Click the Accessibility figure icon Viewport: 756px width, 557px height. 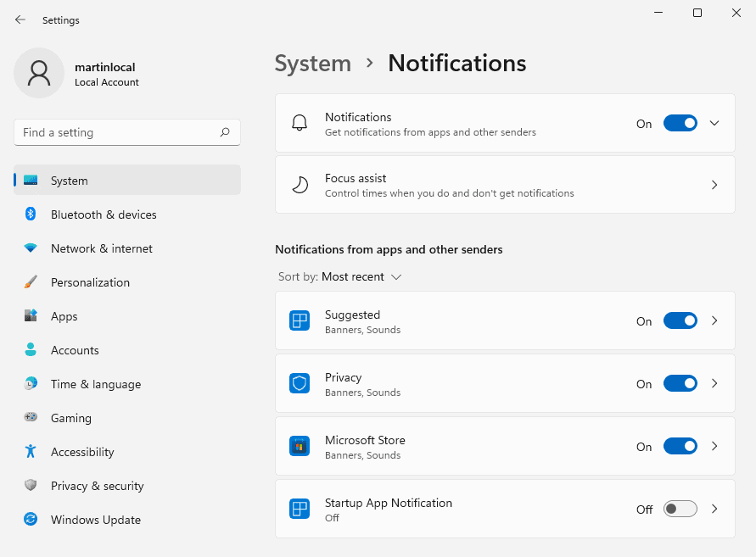(x=31, y=452)
